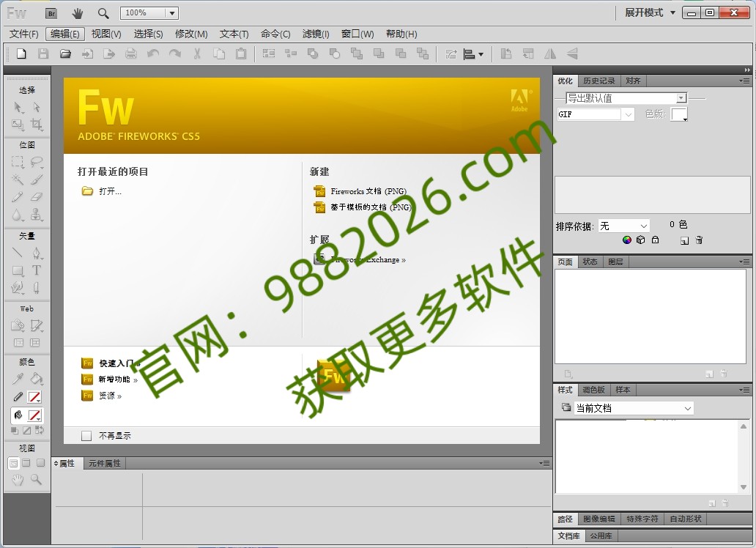This screenshot has width=756, height=548.
Task: Select the Pointer tool
Action: 18,107
